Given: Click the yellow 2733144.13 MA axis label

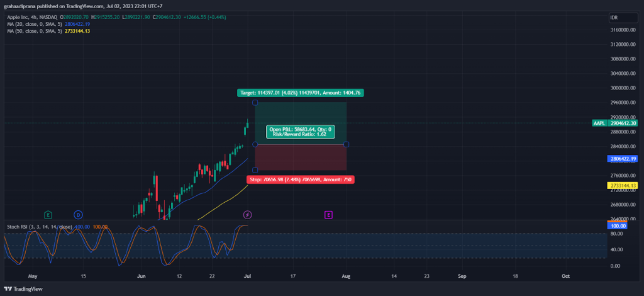Looking at the screenshot, I should click(x=623, y=185).
